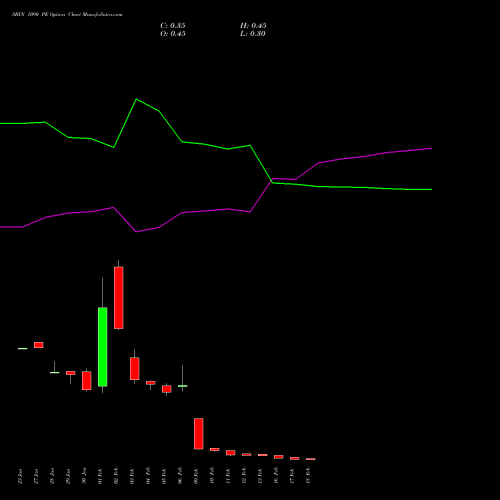Click the red candle for 03 Feb
Viewport: 500px width, 500px height.
pyautogui.click(x=135, y=368)
